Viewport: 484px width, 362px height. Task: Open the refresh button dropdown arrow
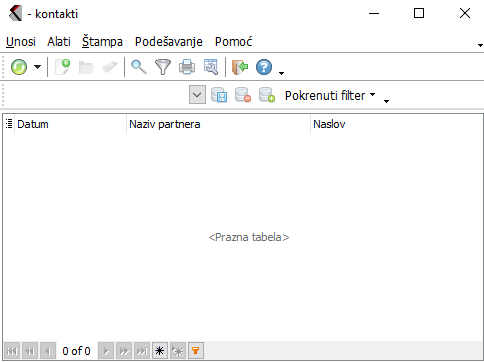[x=38, y=67]
